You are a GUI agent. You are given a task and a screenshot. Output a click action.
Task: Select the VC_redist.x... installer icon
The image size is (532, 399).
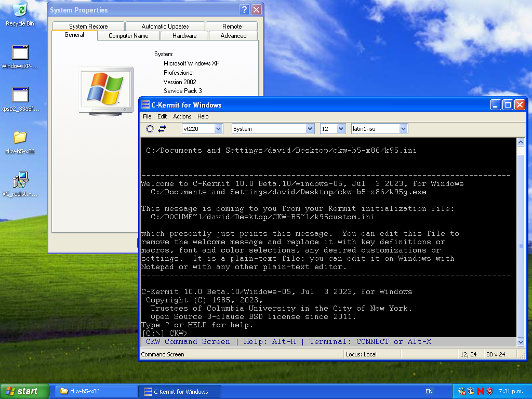[x=20, y=185]
